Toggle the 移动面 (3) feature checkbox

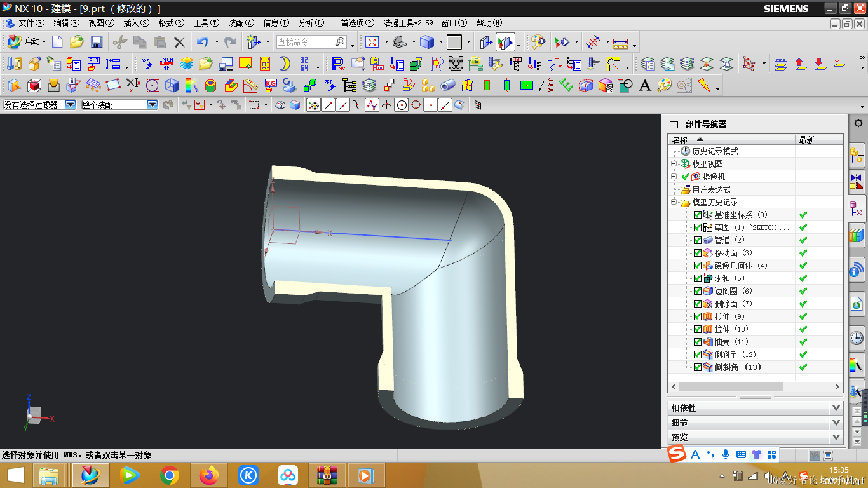(698, 253)
